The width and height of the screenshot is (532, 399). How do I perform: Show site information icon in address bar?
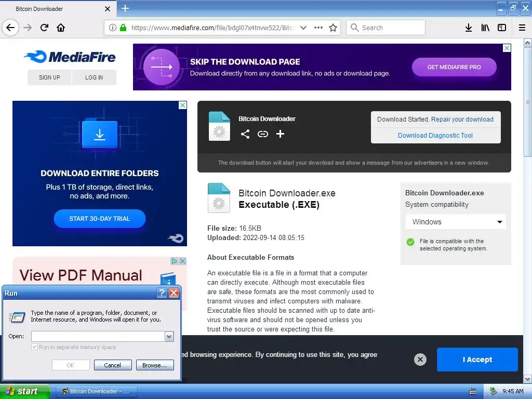pos(113,28)
